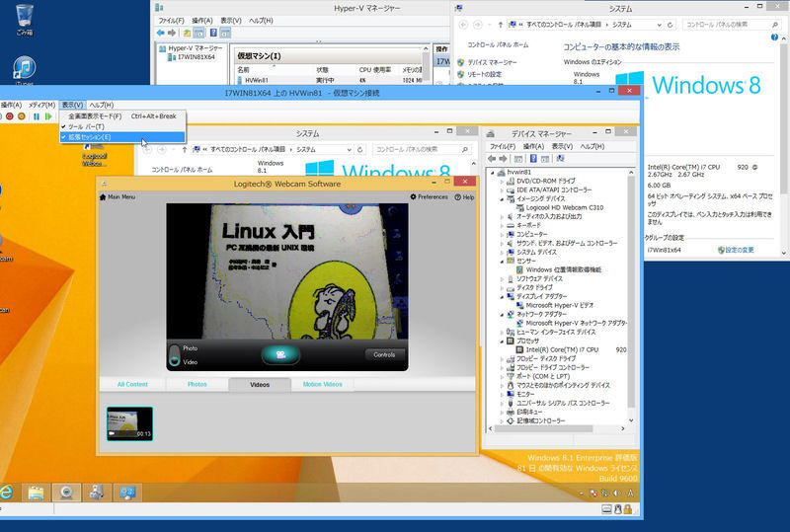Click Device Manager horizontal scrollbar

click(x=544, y=428)
